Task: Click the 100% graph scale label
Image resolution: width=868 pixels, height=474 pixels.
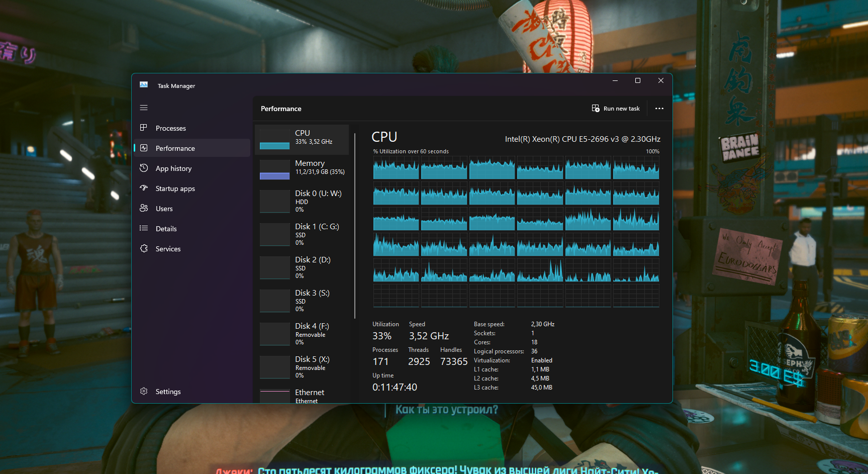Action: point(652,151)
